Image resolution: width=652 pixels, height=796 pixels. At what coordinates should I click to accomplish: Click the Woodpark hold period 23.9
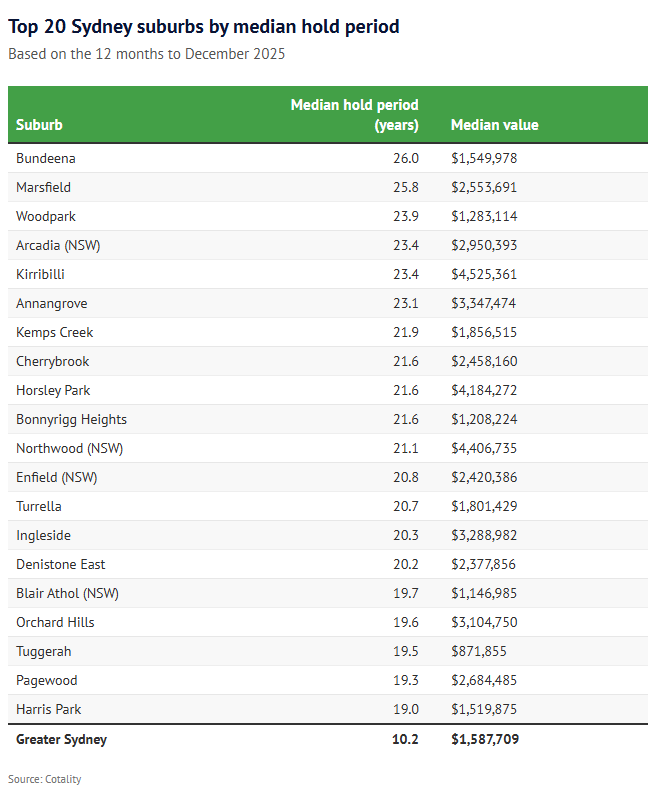405,216
